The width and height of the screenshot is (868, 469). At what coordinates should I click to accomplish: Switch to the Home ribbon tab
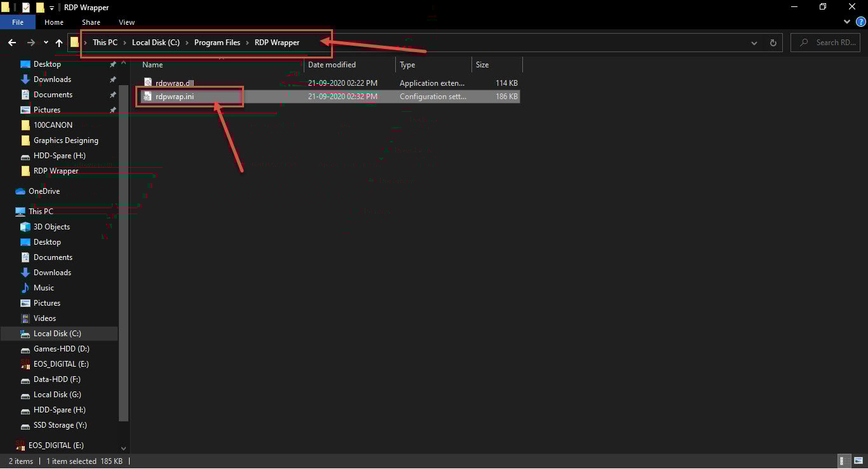click(x=54, y=22)
